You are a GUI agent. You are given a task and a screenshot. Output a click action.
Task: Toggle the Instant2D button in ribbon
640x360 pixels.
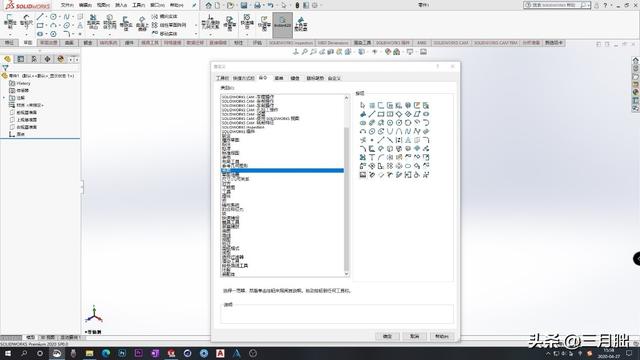click(282, 25)
